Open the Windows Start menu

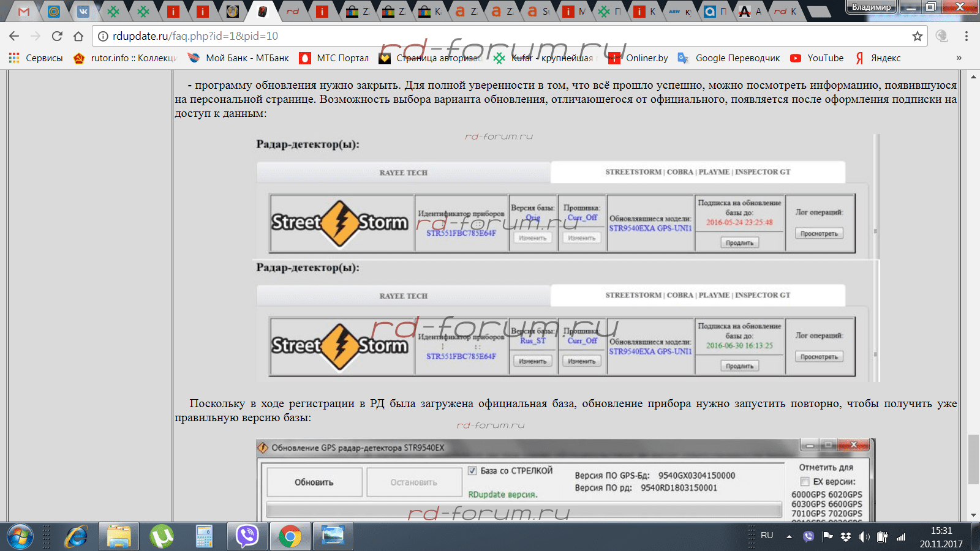pyautogui.click(x=20, y=537)
